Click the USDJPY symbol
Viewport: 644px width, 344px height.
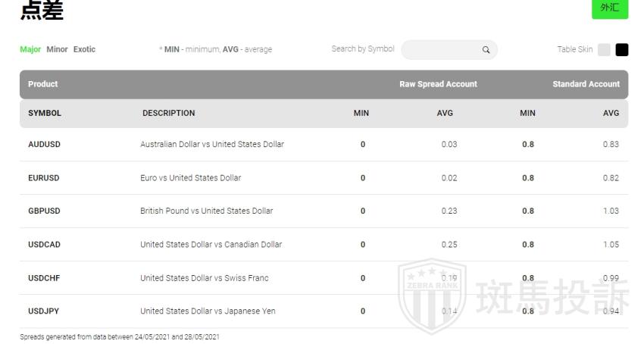click(43, 311)
